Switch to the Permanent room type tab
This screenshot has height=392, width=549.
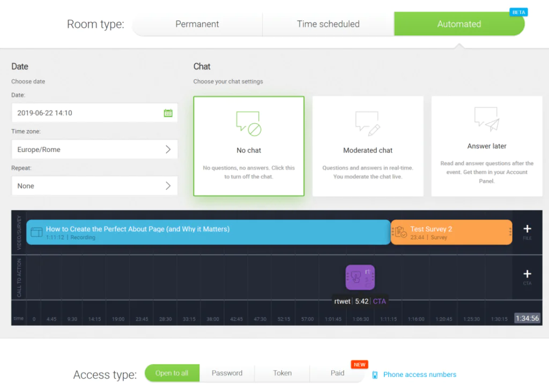(x=197, y=24)
